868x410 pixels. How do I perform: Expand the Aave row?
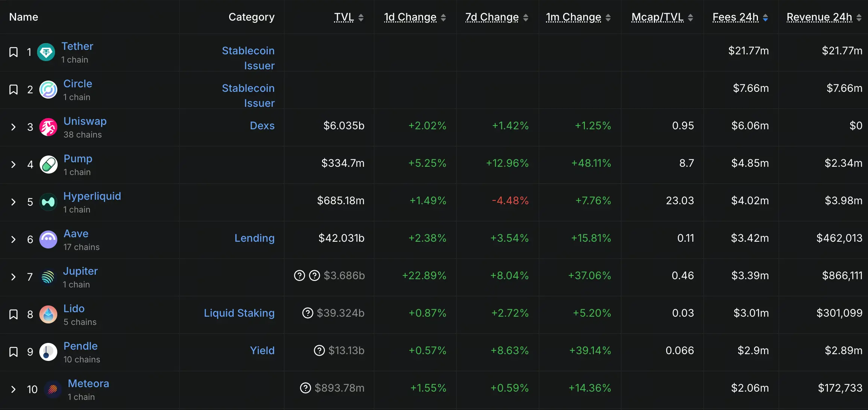(13, 239)
